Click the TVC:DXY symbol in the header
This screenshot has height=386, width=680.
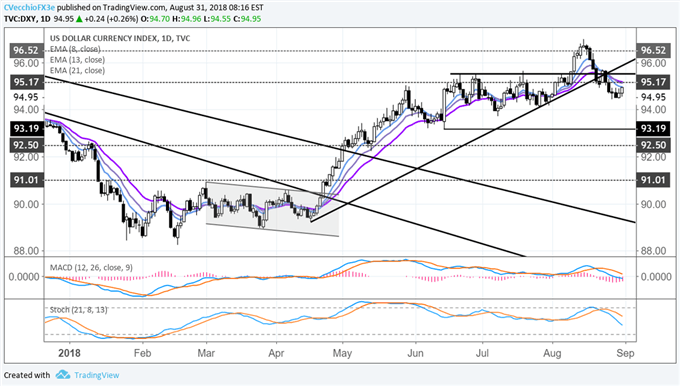[20, 19]
